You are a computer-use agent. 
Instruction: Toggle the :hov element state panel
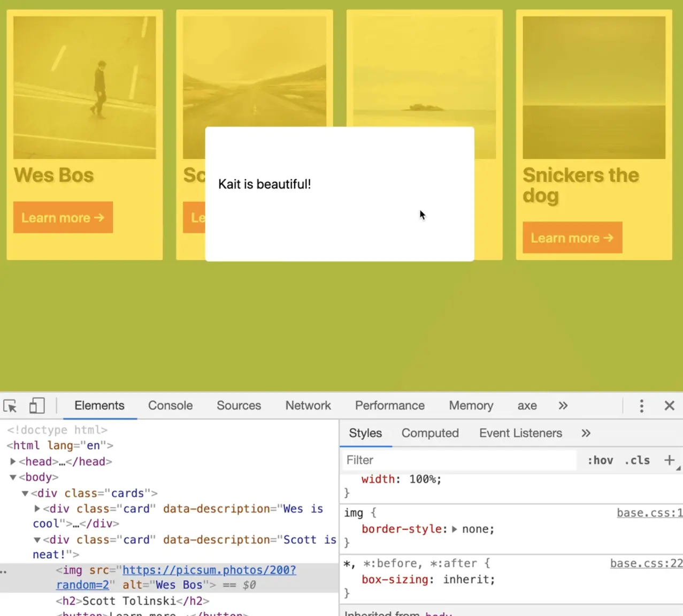[x=600, y=460]
